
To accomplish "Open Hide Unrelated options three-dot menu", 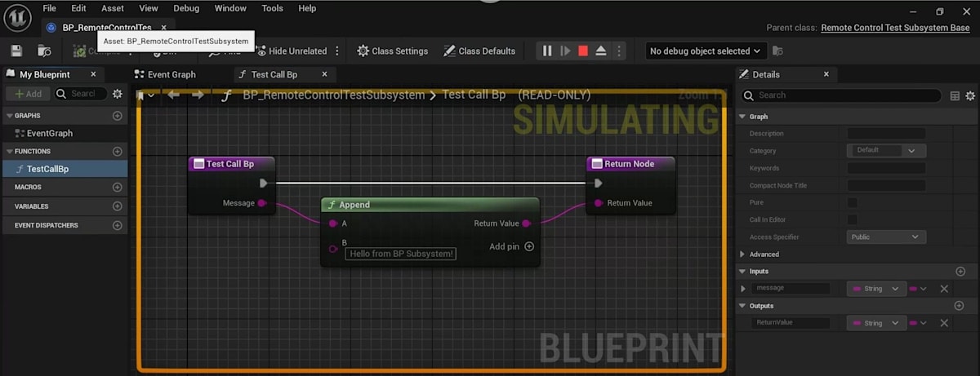I will pyautogui.click(x=337, y=51).
